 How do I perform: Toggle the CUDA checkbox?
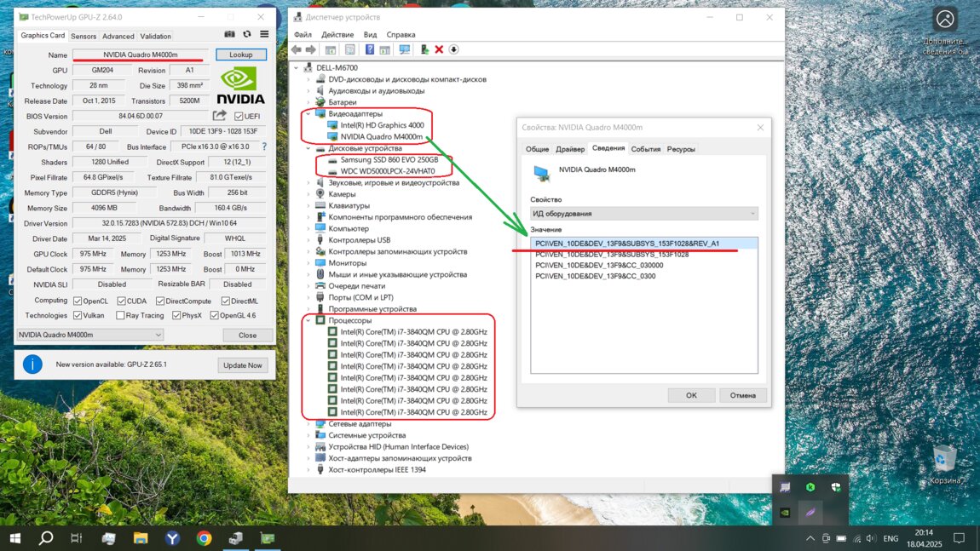[x=121, y=301]
